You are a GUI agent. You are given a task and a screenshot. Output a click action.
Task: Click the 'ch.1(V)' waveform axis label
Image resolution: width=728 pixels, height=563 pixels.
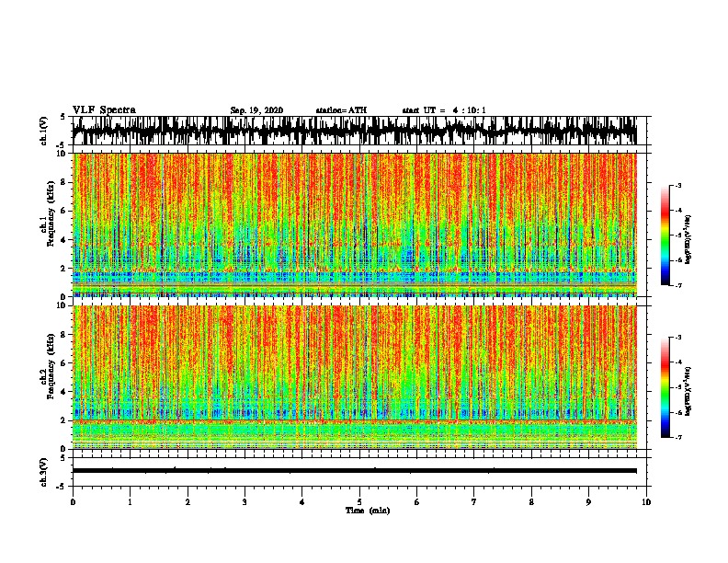click(x=44, y=131)
